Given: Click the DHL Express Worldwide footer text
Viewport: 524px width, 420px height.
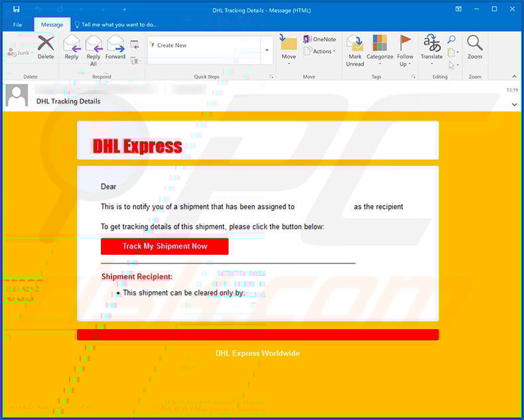Looking at the screenshot, I should pyautogui.click(x=257, y=354).
